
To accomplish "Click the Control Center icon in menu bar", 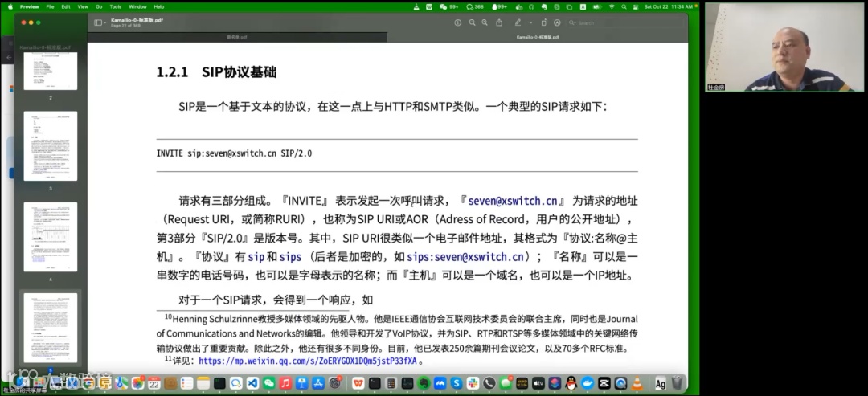I will pos(636,6).
